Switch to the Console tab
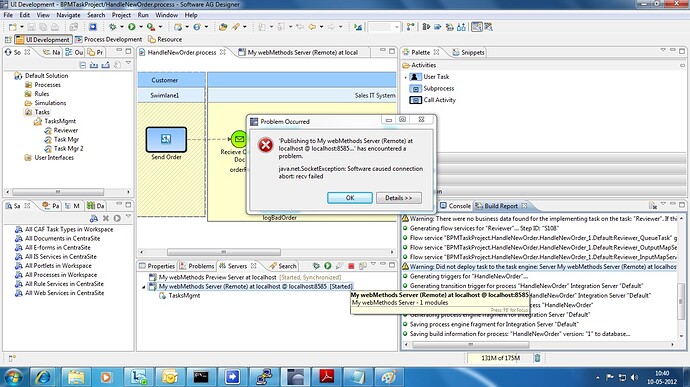690x387 pixels. coord(455,206)
